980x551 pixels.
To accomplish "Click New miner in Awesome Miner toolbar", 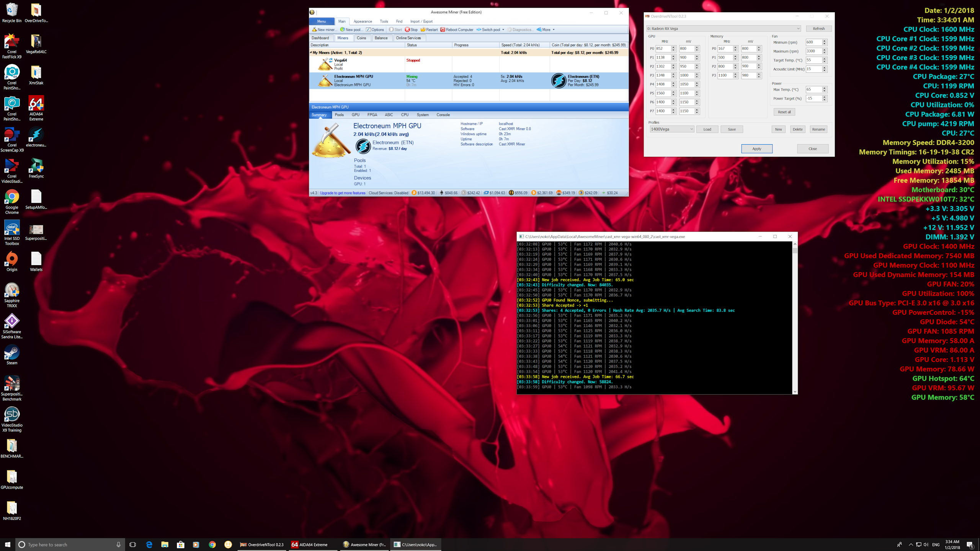I will (325, 29).
